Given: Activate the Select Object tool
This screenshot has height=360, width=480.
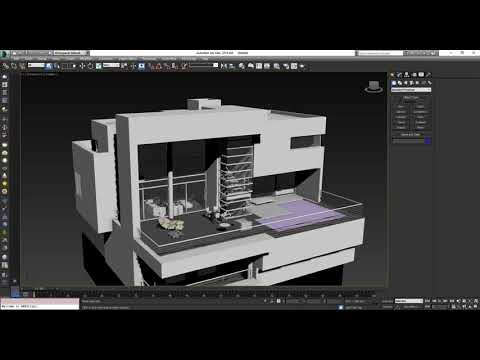Looking at the screenshot, I should [x=49, y=66].
